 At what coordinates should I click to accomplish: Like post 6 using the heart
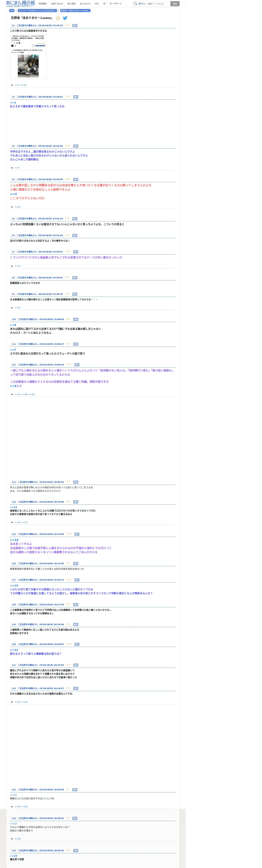coord(66,235)
